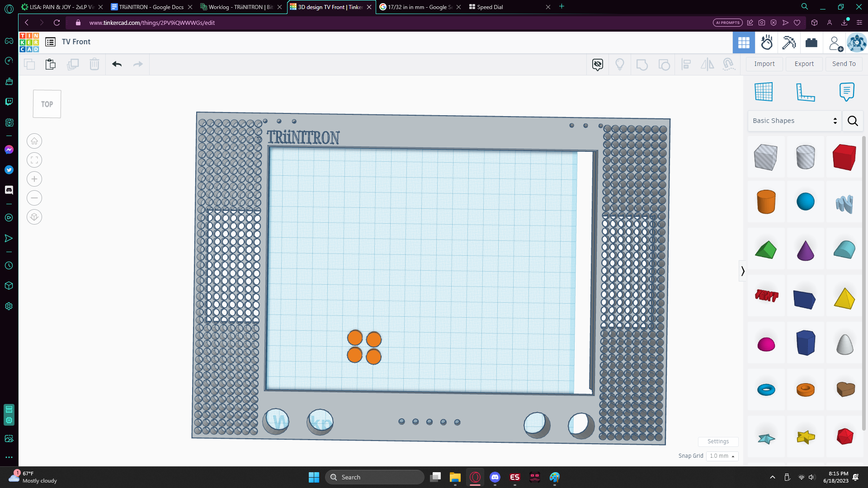The image size is (868, 488).
Task: Pick the striped Cylinder hole shape
Action: (805, 157)
